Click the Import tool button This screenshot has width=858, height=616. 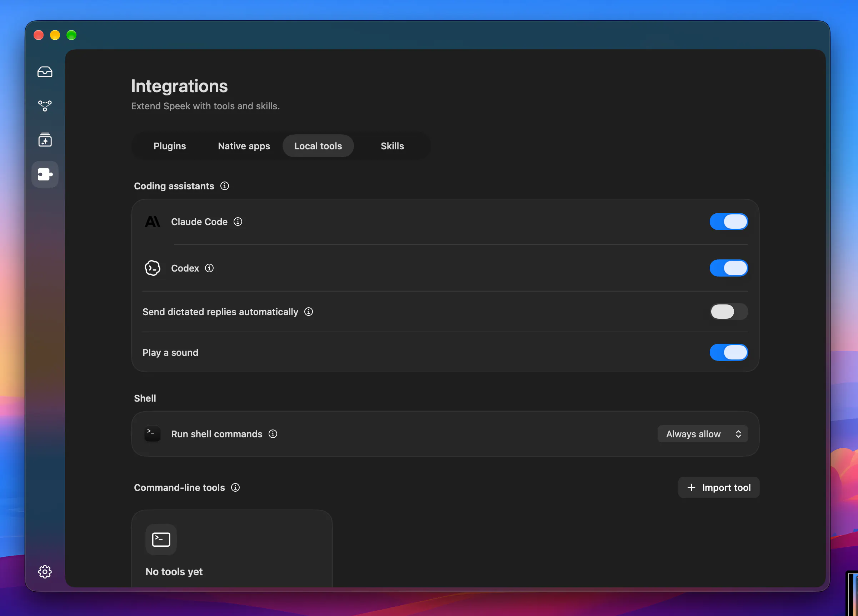718,487
